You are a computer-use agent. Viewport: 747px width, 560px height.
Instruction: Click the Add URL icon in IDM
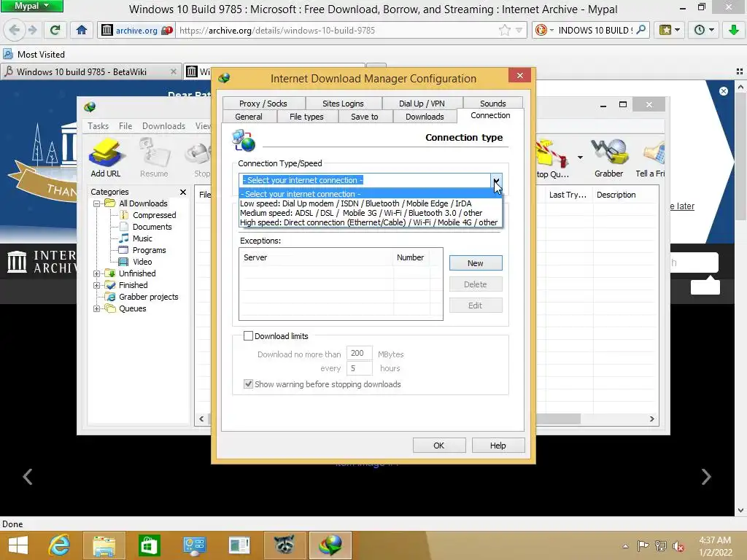tap(105, 157)
